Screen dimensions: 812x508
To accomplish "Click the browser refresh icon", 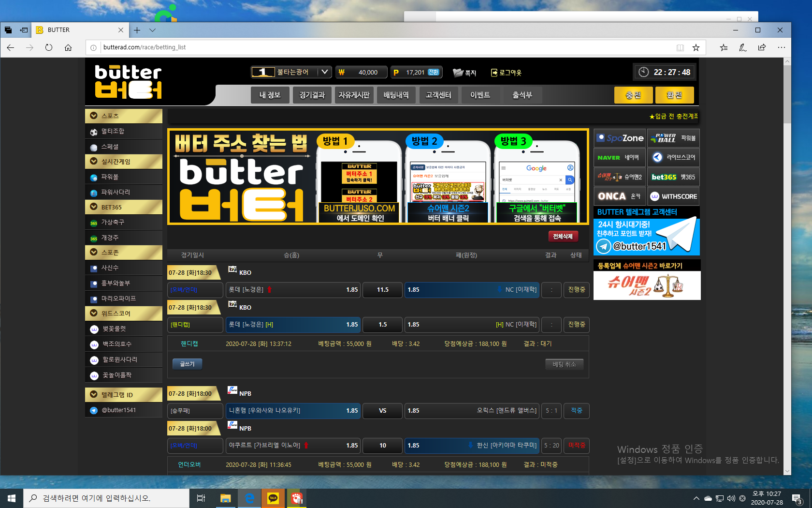I will pyautogui.click(x=49, y=47).
